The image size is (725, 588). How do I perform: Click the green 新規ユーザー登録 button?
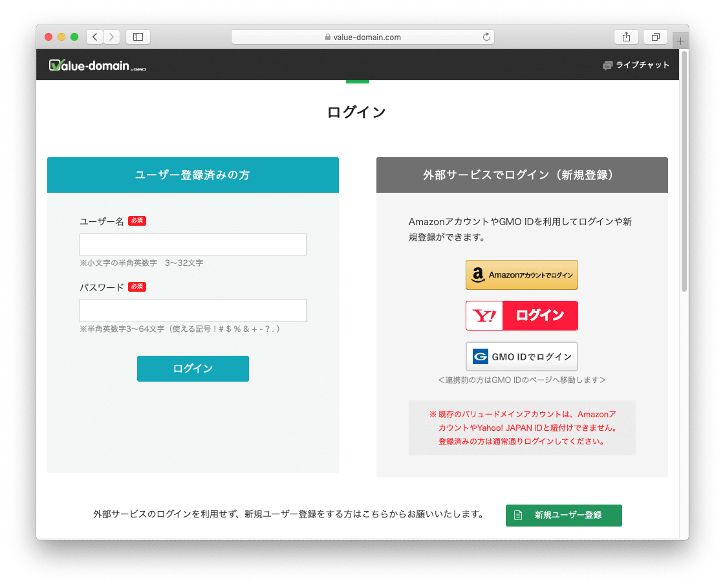[563, 515]
